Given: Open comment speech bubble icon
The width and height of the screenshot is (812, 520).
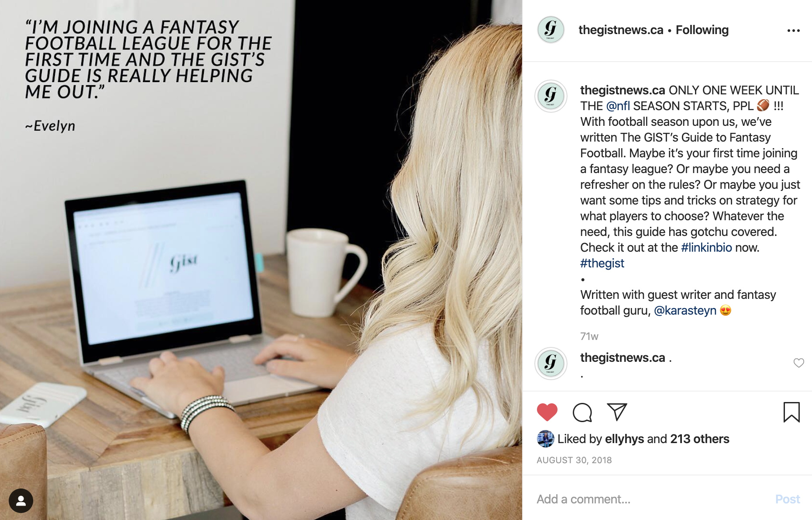Looking at the screenshot, I should 582,412.
